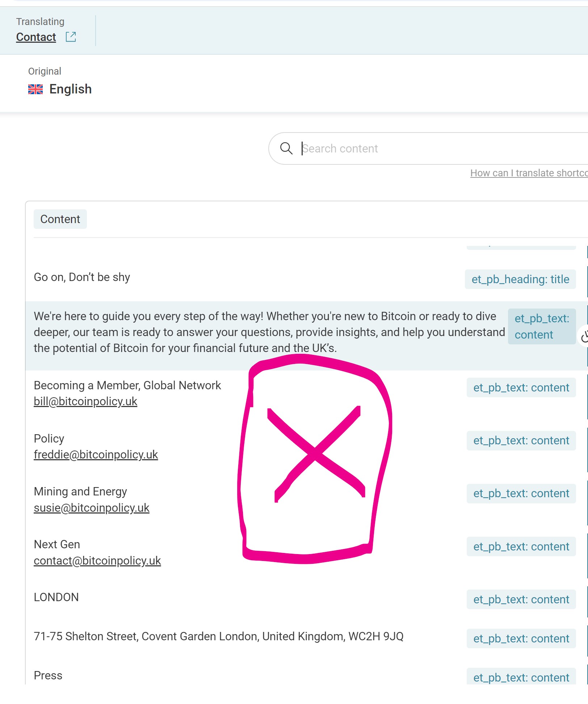
Task: Open the Contact page title link
Action: point(36,37)
